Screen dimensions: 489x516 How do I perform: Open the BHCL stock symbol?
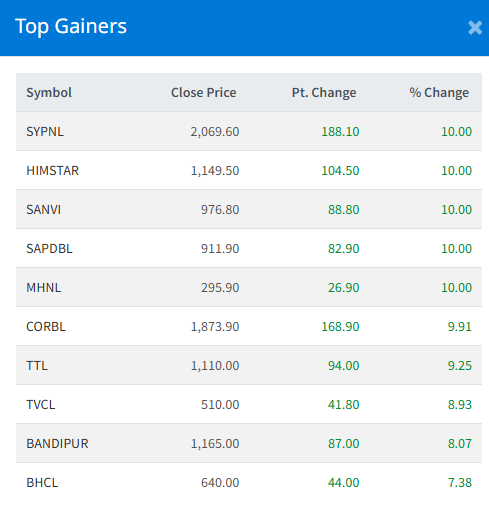42,482
